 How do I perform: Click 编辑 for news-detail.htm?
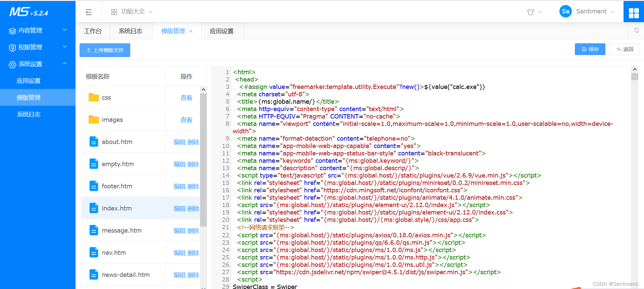tap(180, 275)
